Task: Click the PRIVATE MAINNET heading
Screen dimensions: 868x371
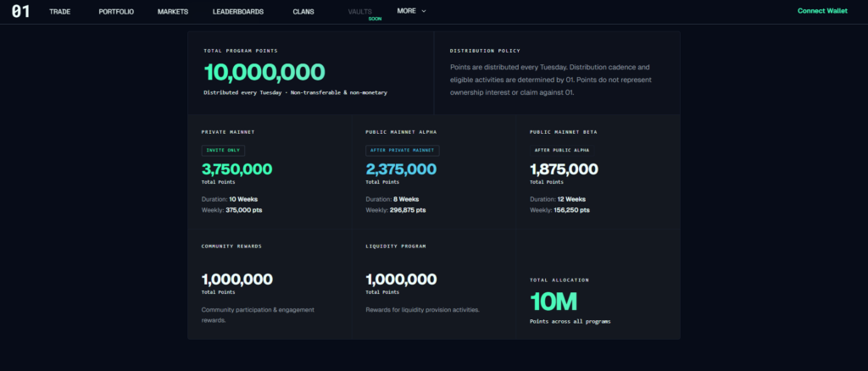Action: [x=228, y=133]
